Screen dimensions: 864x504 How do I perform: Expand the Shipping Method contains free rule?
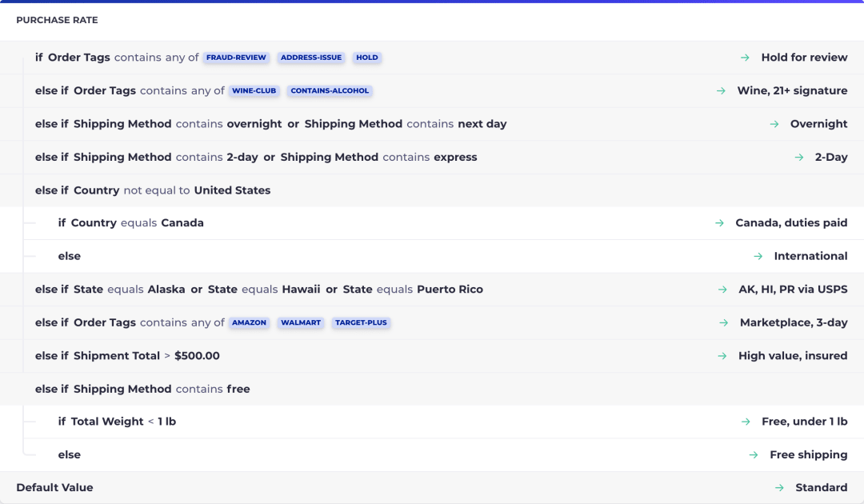[x=432, y=389]
